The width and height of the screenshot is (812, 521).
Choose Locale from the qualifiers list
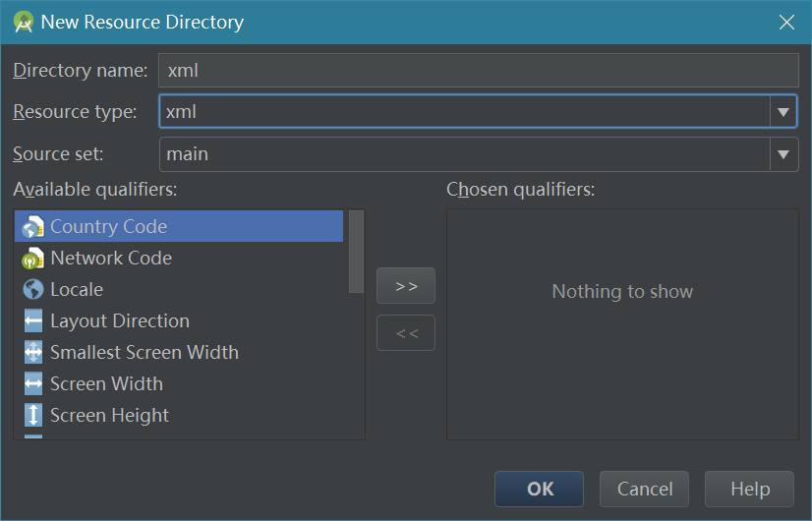point(77,290)
